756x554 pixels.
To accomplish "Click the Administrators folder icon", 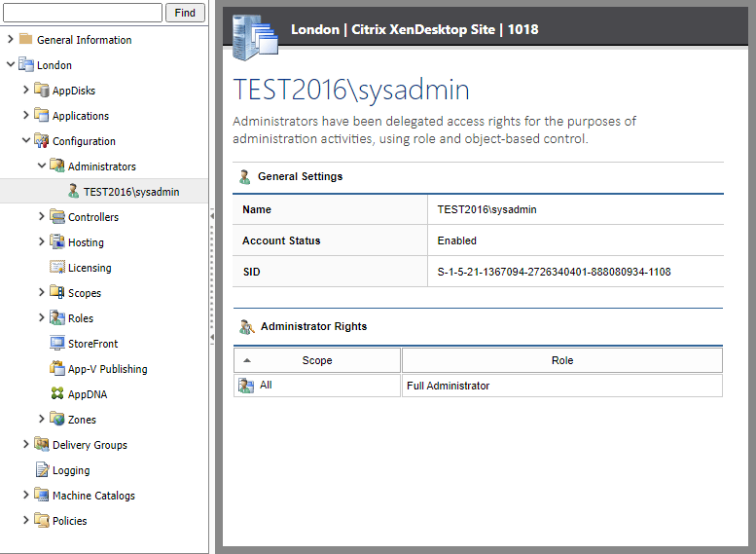I will tap(56, 166).
